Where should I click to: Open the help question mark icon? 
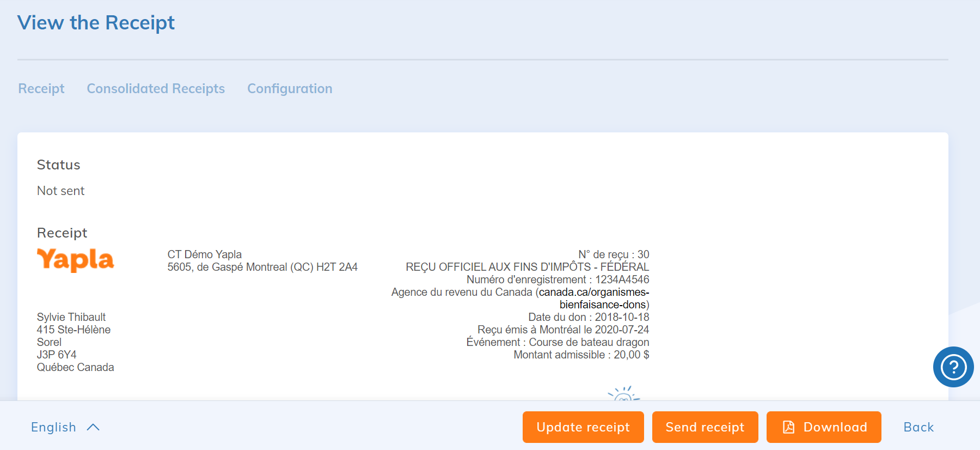953,367
